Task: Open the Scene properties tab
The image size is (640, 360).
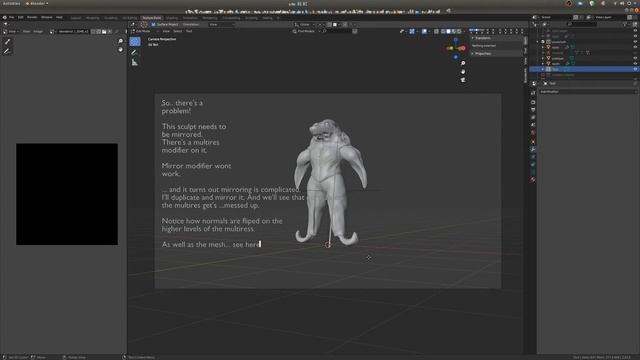Action: click(x=533, y=125)
